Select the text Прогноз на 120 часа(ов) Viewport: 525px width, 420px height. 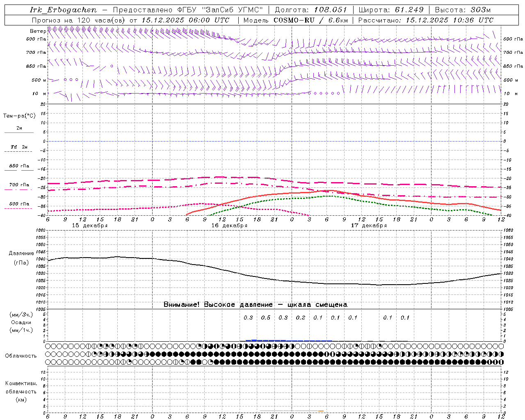point(79,20)
